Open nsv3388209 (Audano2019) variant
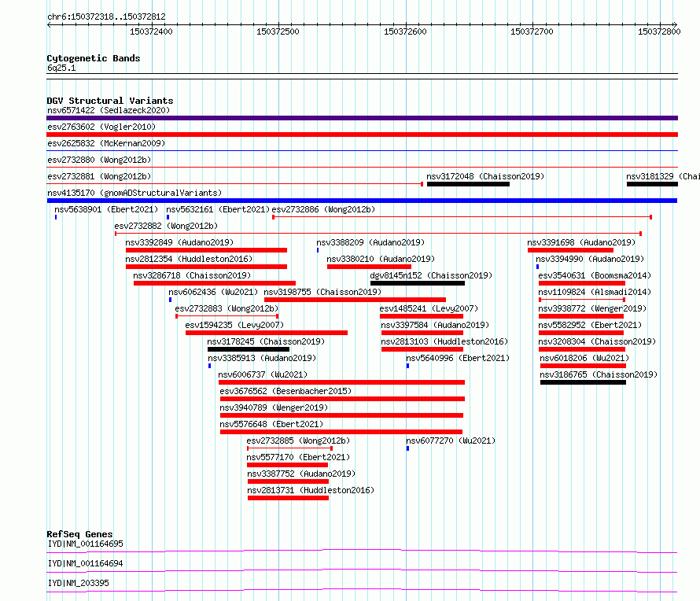The width and height of the screenshot is (700, 601). pos(370,242)
